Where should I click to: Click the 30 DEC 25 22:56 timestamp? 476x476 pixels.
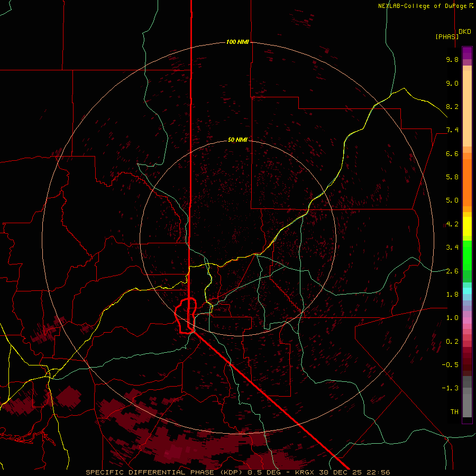pos(355,472)
